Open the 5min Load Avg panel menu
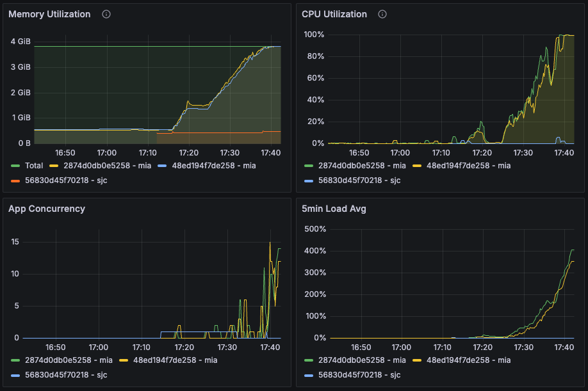Viewport: 588px width, 391px height. coord(334,209)
